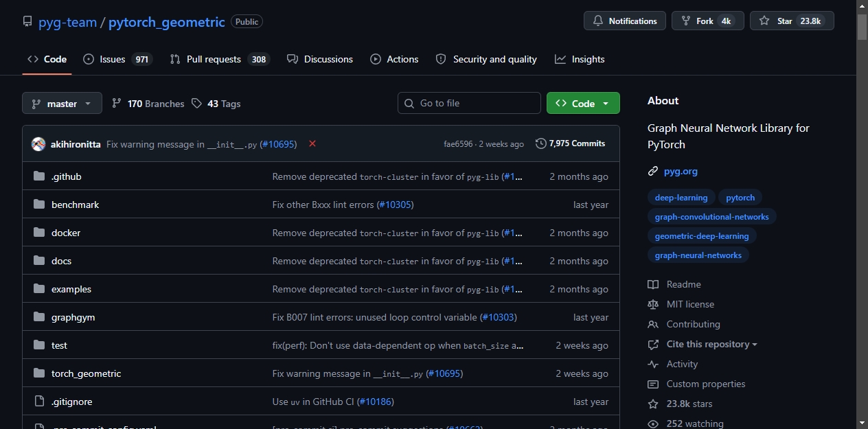Open the pytorch_geometric repository link
Image resolution: width=868 pixels, height=429 pixels.
167,22
